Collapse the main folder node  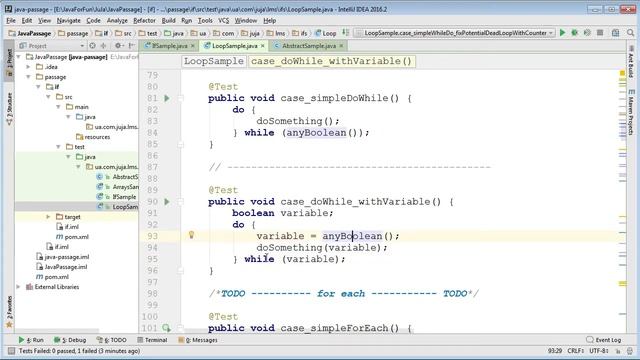coord(58,107)
